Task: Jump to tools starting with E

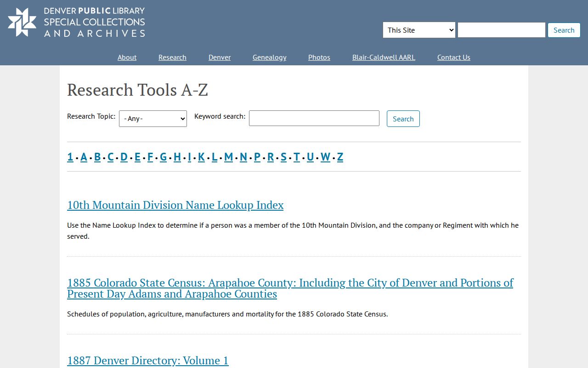Action: 137,157
